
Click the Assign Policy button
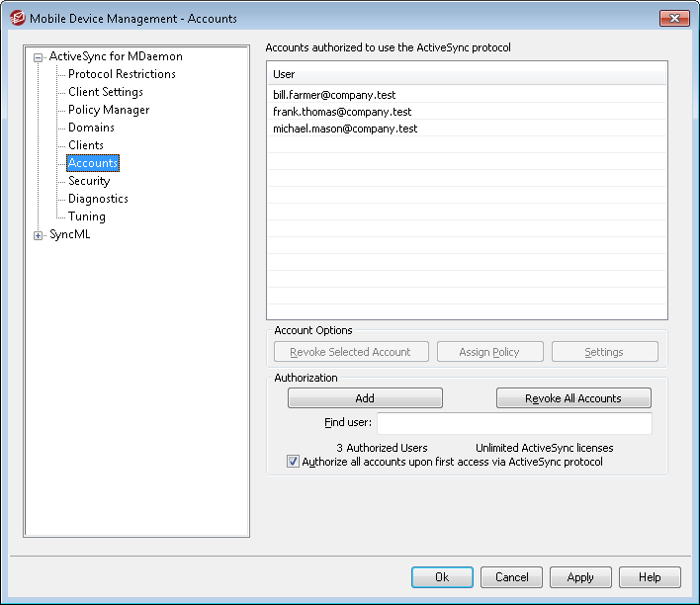point(489,352)
